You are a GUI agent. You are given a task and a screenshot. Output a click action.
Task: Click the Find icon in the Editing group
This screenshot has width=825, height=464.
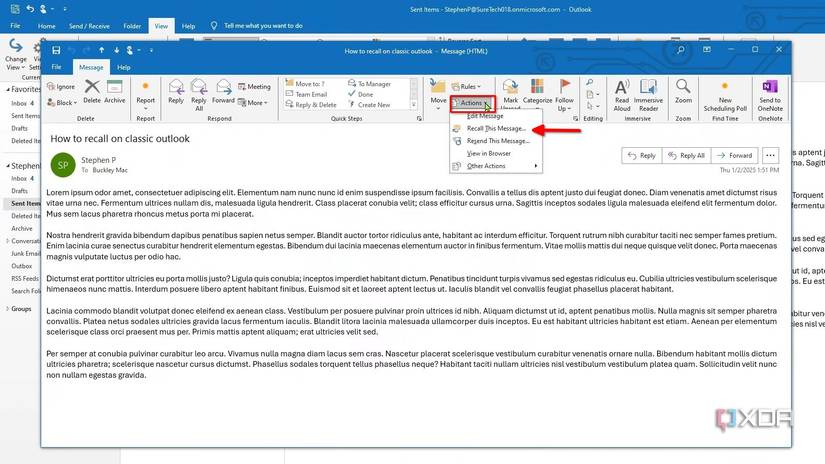(x=589, y=83)
